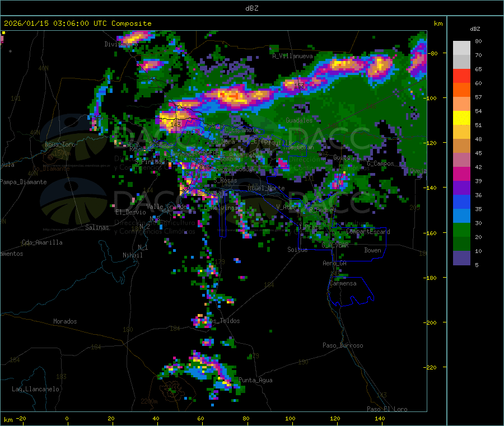Click the Bowen map label
This screenshot has width=504, height=426.
click(372, 250)
